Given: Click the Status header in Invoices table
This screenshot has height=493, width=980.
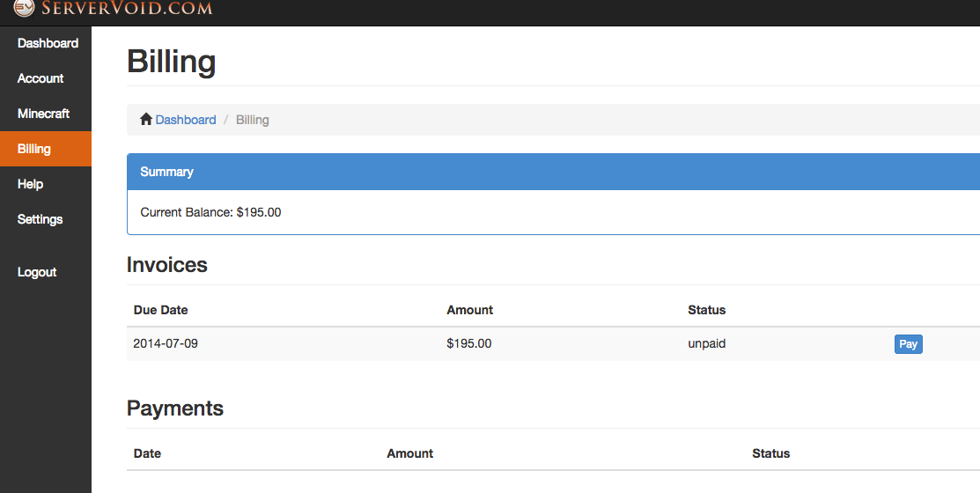Looking at the screenshot, I should point(706,310).
